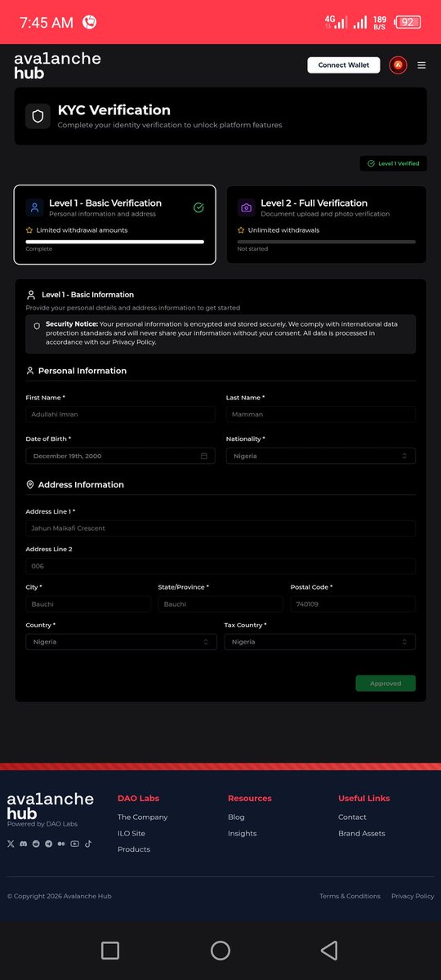The image size is (441, 980).
Task: Click the Telegram social icon
Action: click(x=49, y=844)
